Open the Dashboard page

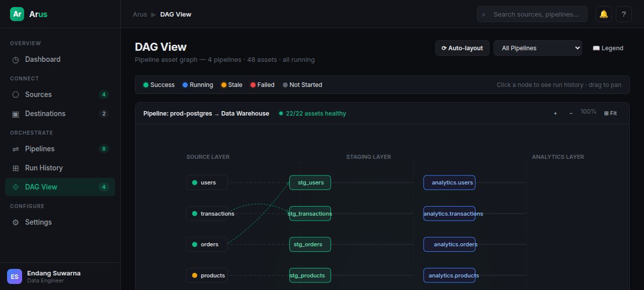tap(60, 59)
